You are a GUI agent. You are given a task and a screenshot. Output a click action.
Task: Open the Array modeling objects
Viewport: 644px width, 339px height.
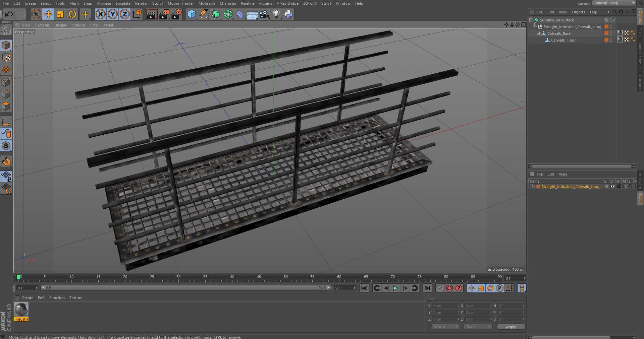(x=228, y=14)
